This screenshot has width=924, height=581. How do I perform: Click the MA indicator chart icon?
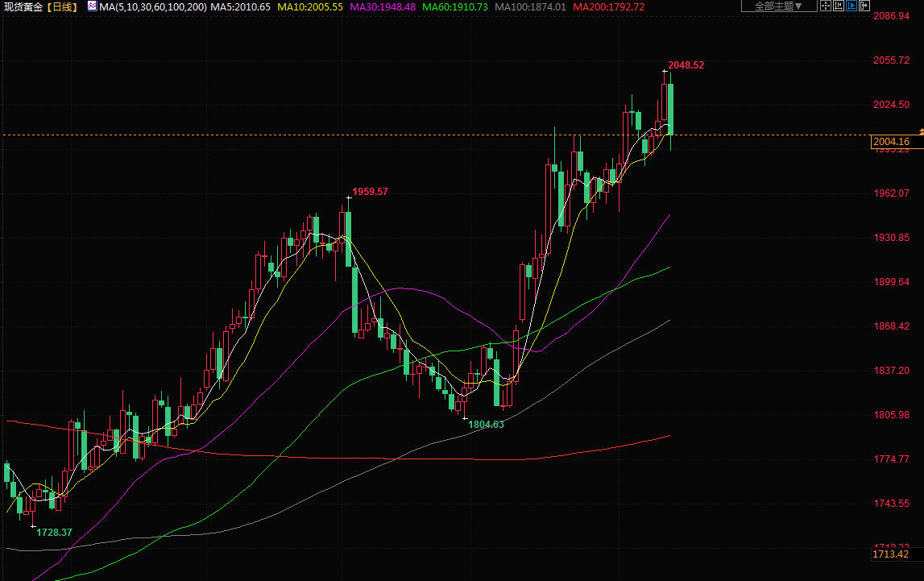[92, 6]
